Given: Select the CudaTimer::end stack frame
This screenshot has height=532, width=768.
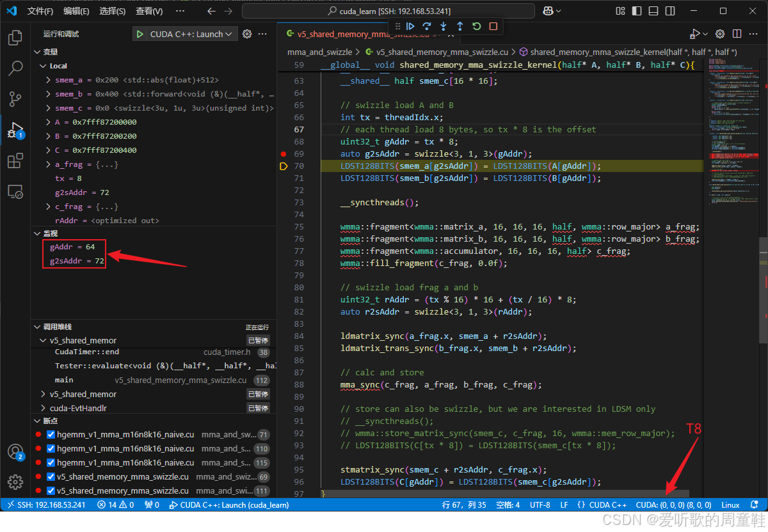Looking at the screenshot, I should (x=154, y=352).
